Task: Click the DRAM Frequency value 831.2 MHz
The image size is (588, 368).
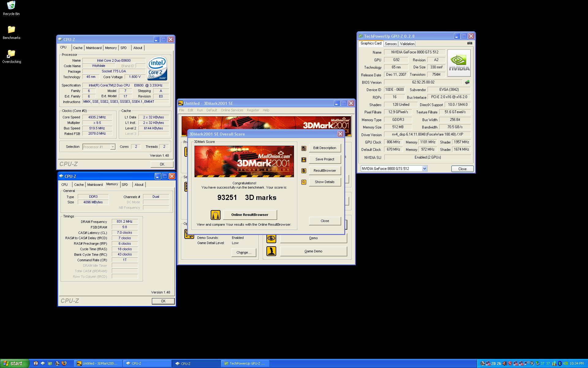Action: (x=125, y=222)
